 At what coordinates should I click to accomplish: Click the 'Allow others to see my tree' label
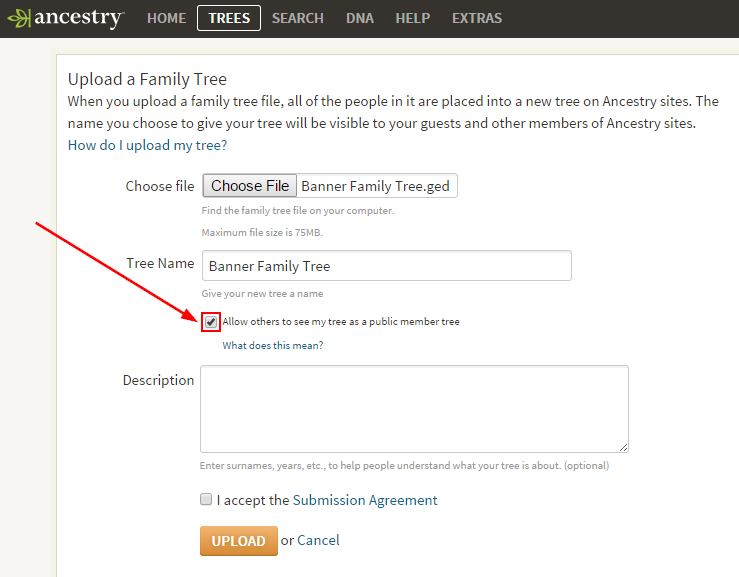tap(341, 321)
